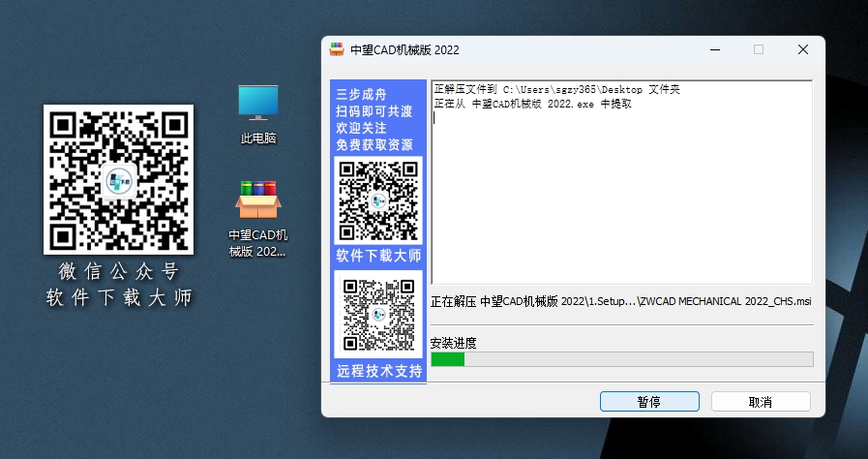The height and width of the screenshot is (459, 868).
Task: Click the 免费获取资源 sidebar text
Action: click(x=374, y=145)
